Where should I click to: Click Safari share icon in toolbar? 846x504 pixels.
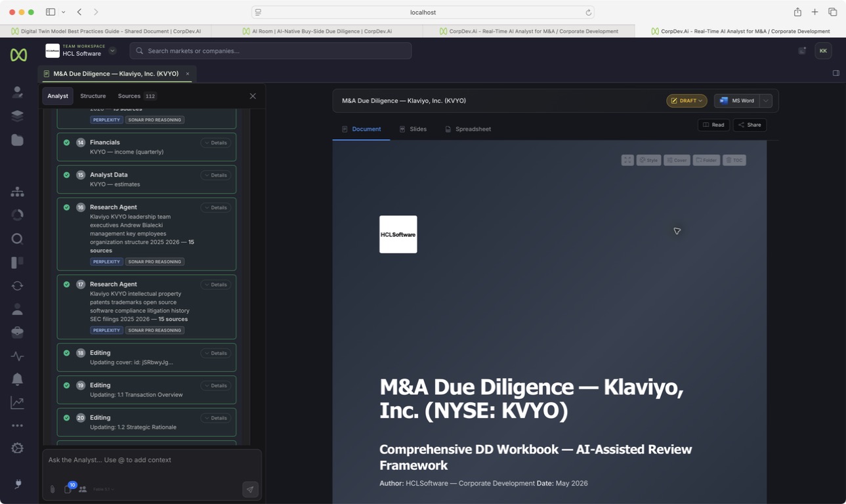[797, 12]
